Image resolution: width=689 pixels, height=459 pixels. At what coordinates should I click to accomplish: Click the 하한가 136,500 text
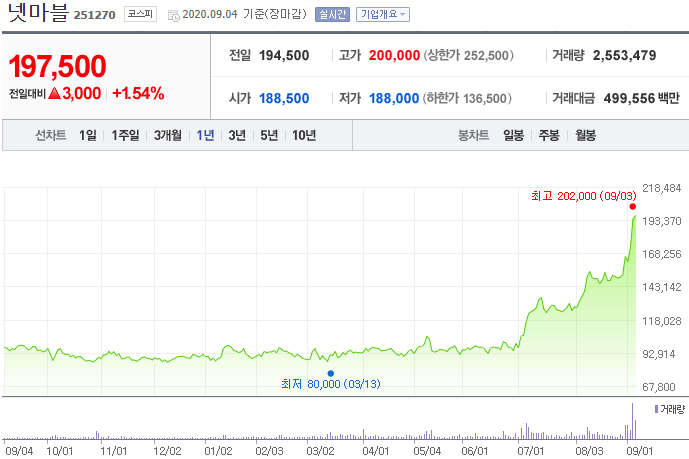click(467, 98)
